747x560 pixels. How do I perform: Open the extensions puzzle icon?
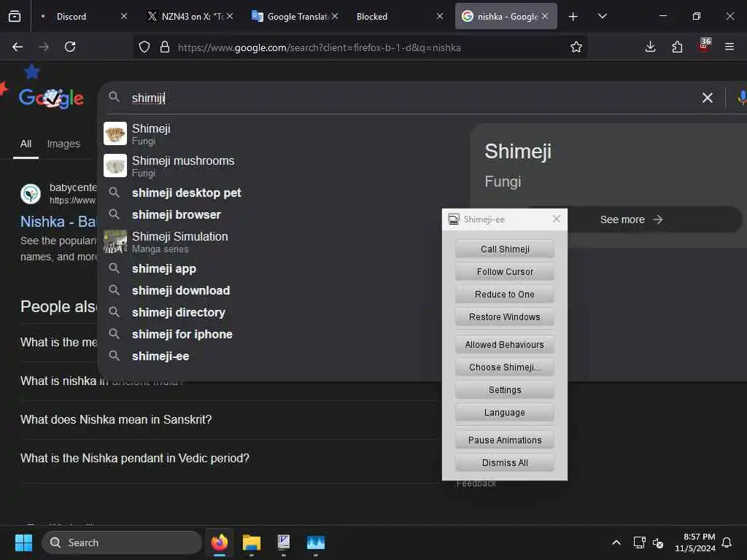(x=677, y=47)
